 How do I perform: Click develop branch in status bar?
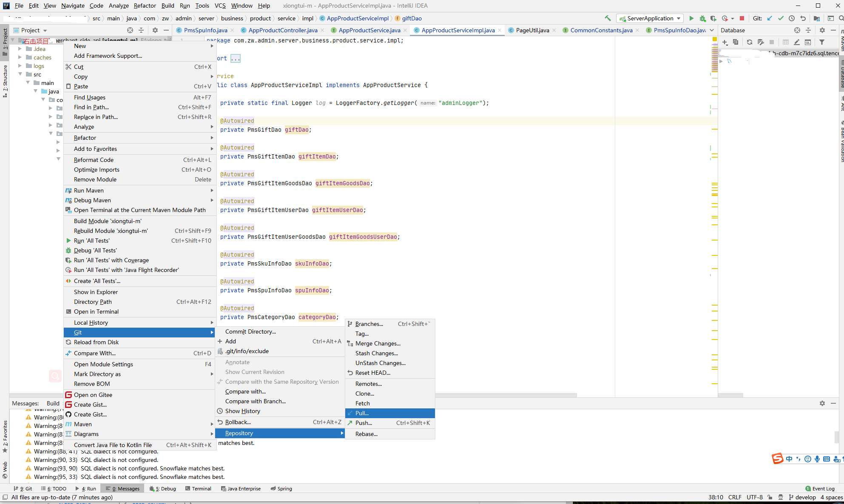(x=802, y=497)
